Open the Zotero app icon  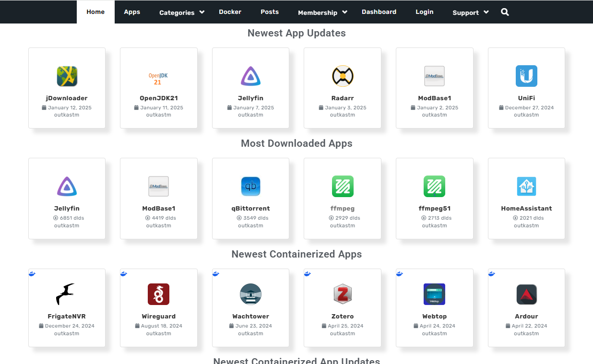click(343, 294)
